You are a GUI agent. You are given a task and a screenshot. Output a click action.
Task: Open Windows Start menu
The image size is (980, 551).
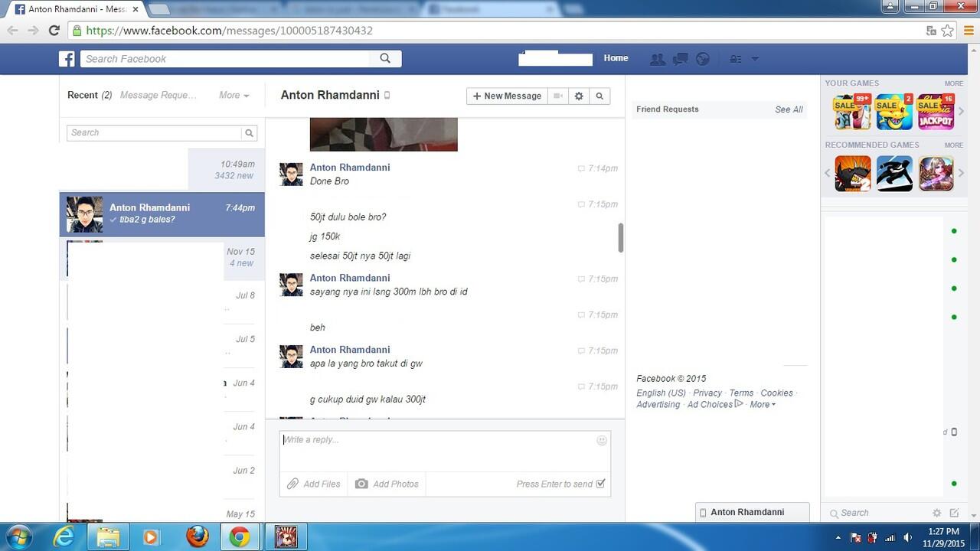point(19,536)
